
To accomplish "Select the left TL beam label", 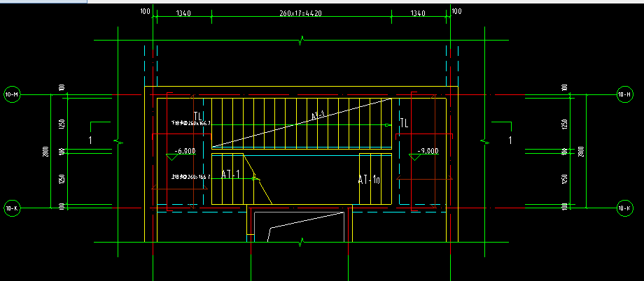I will click(197, 117).
